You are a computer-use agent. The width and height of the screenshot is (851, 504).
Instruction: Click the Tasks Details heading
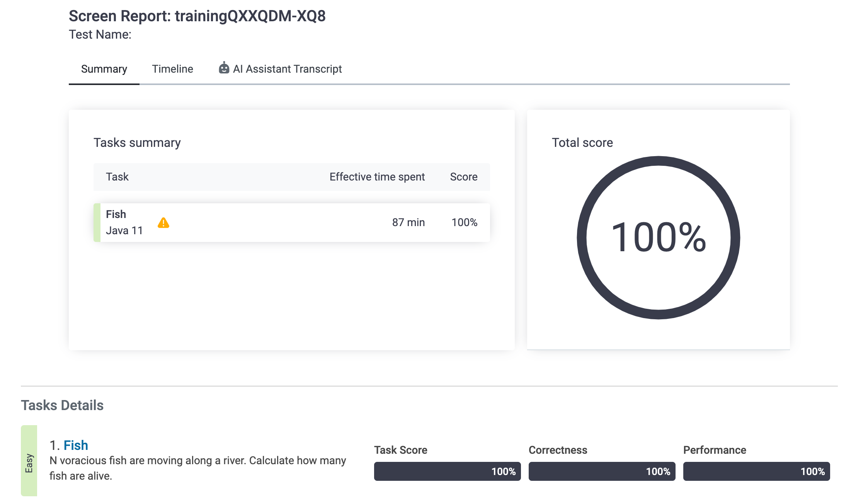point(62,405)
